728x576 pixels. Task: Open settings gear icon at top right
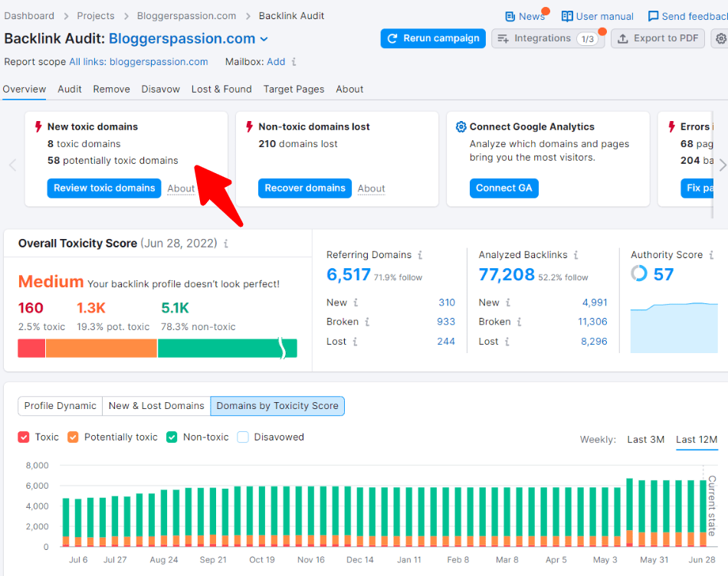click(x=720, y=38)
